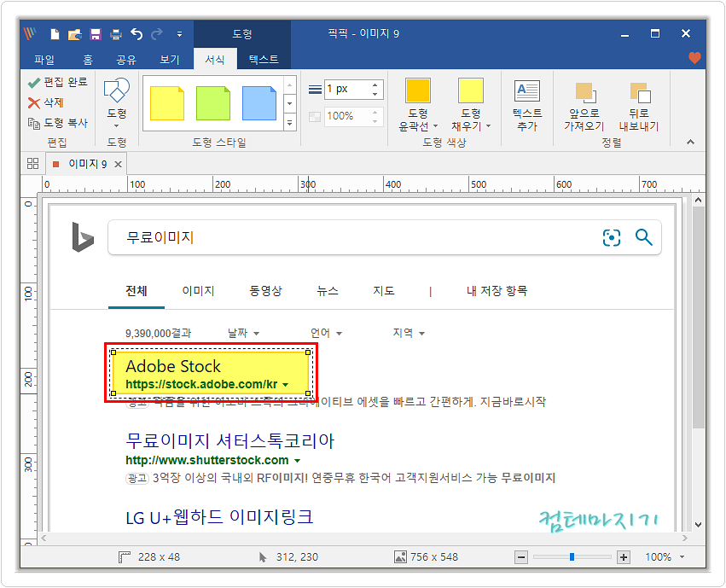Click the 이미지 search tab in canvas
The width and height of the screenshot is (726, 588).
198,291
